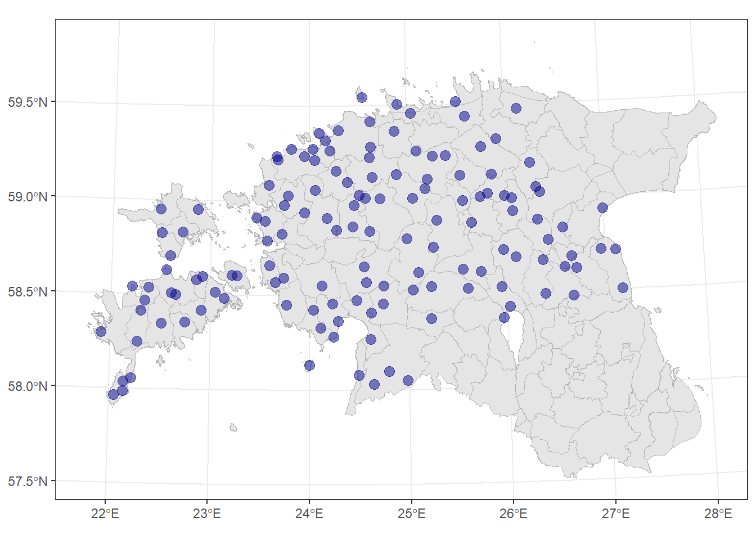The width and height of the screenshot is (756, 540).
Task: Select the blue point on the northern islet near 59.5°N
Action: point(362,97)
